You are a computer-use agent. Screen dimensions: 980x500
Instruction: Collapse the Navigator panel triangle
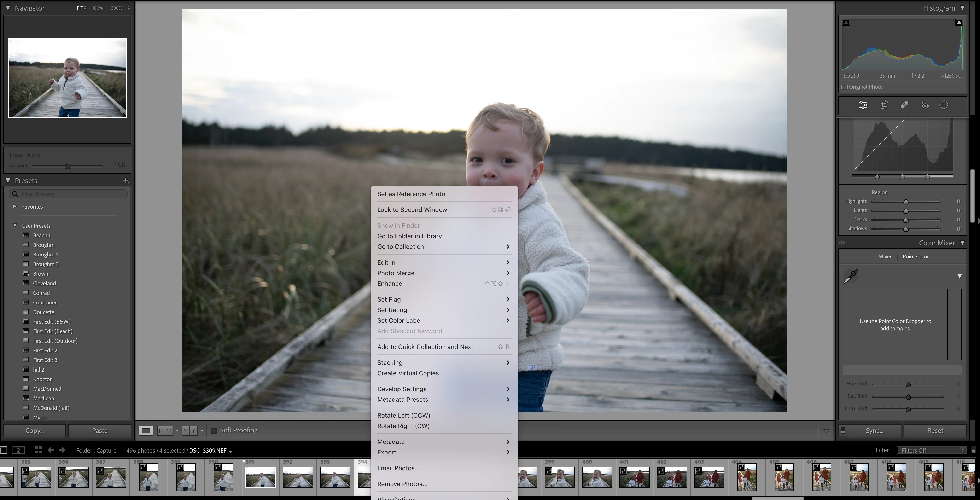8,8
